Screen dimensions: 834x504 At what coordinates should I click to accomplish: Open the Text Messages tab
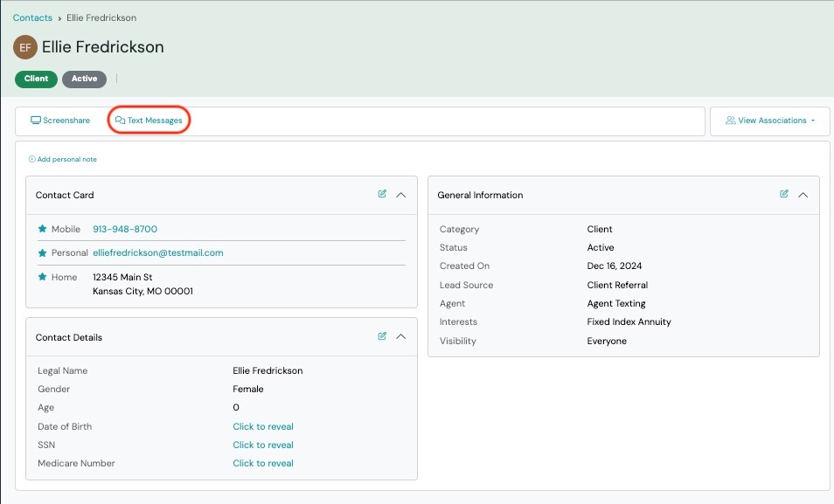click(x=149, y=121)
